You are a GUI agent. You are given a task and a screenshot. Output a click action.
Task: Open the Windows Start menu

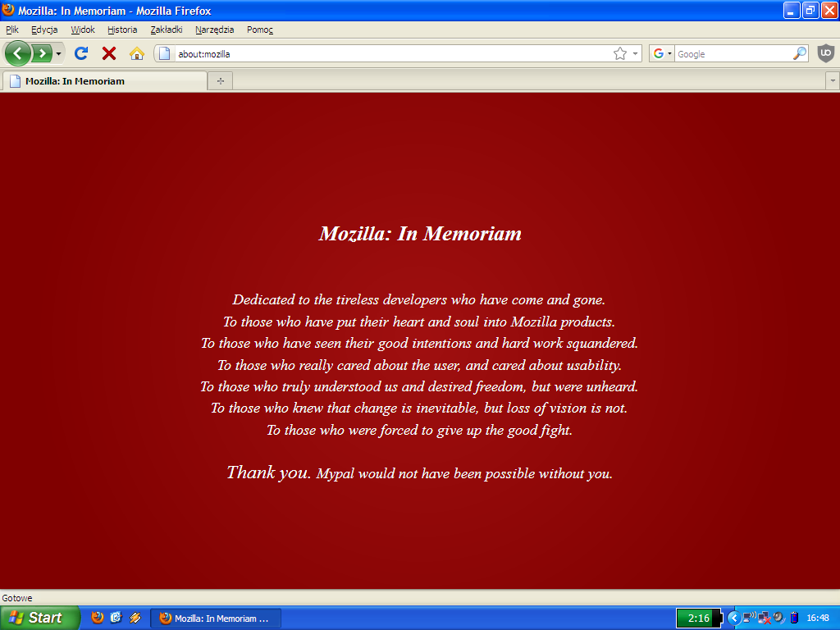tap(39, 618)
